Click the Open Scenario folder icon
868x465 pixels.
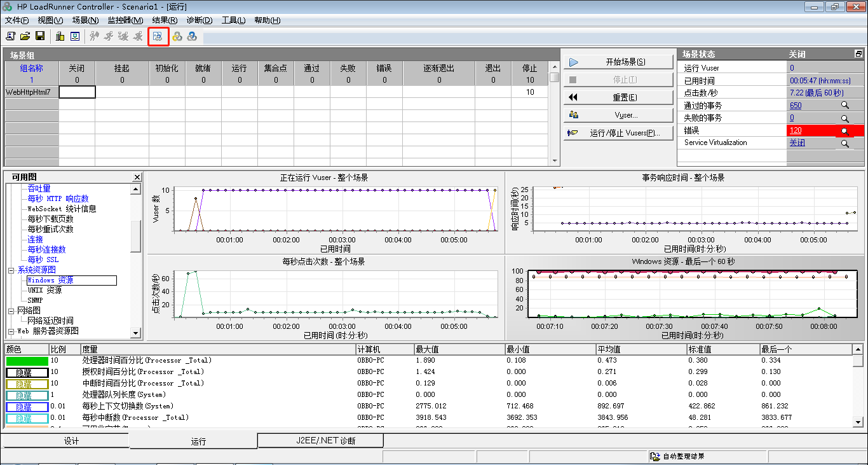(25, 36)
